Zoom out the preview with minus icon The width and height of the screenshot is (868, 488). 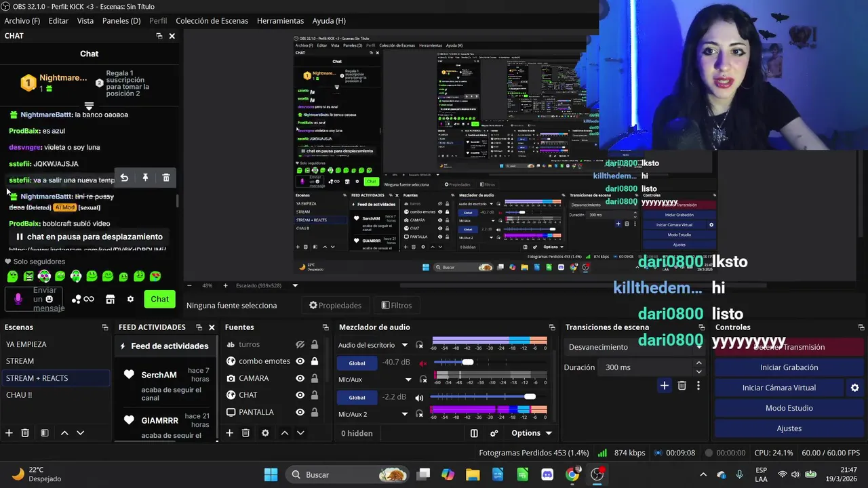tap(189, 285)
